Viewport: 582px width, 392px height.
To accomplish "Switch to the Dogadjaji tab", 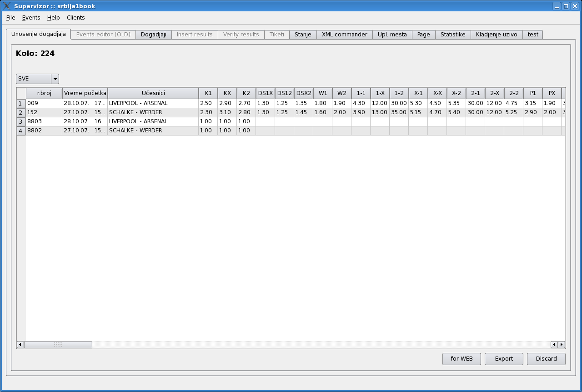I will point(153,35).
